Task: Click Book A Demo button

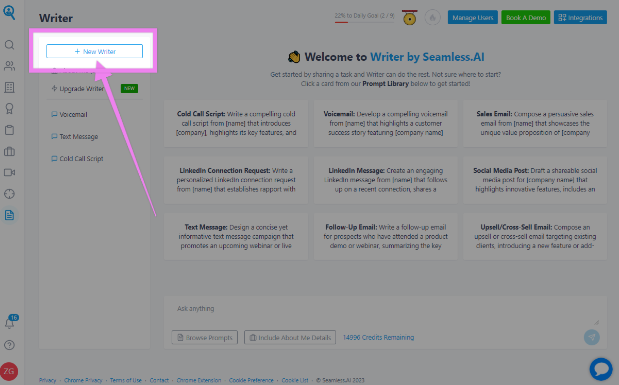Action: pos(526,17)
